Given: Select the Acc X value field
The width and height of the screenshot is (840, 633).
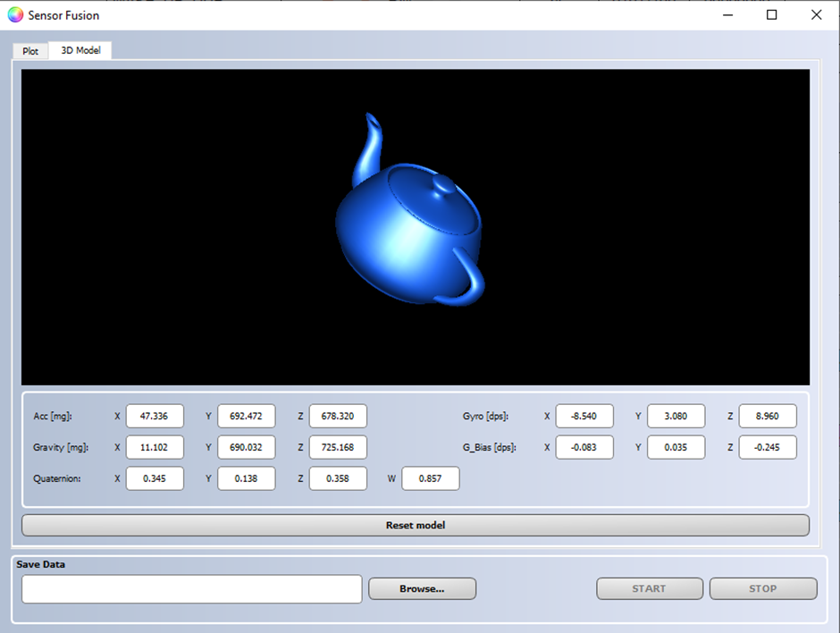Looking at the screenshot, I should [155, 416].
